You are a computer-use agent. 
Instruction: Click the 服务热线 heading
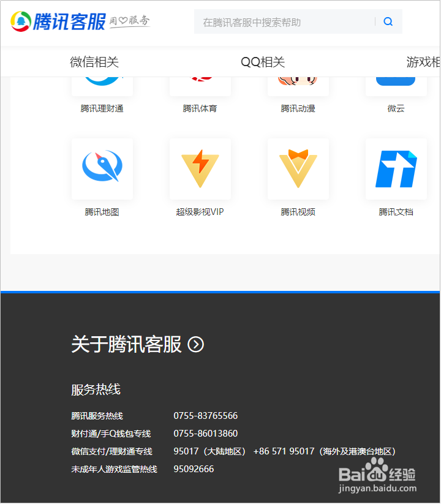(x=96, y=389)
